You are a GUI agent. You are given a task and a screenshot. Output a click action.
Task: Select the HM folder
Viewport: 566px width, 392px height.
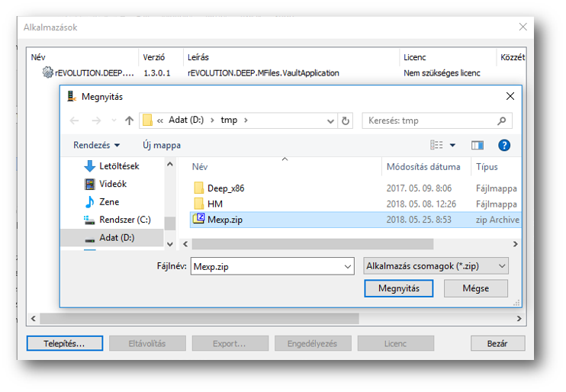[x=214, y=204]
